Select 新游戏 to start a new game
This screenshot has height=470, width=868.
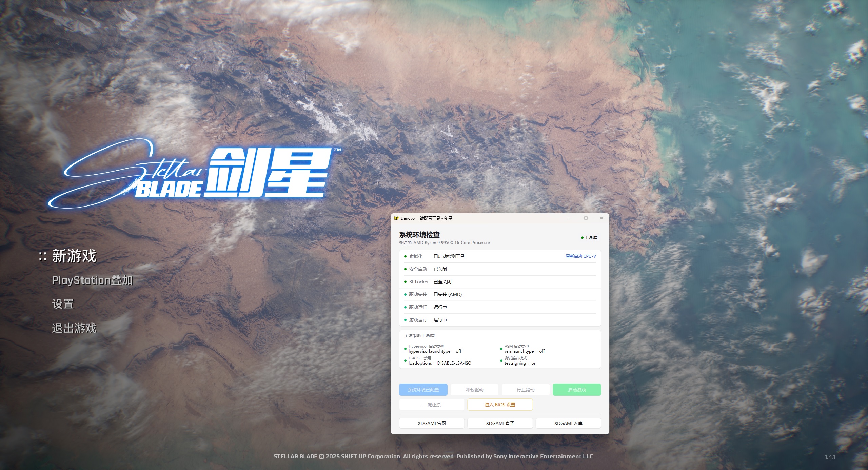tap(74, 257)
